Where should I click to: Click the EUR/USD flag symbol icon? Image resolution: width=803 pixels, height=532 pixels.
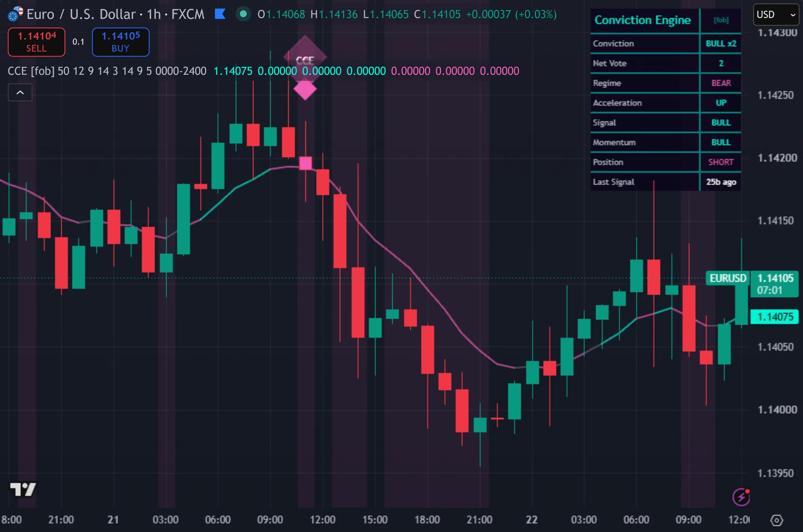pyautogui.click(x=15, y=14)
